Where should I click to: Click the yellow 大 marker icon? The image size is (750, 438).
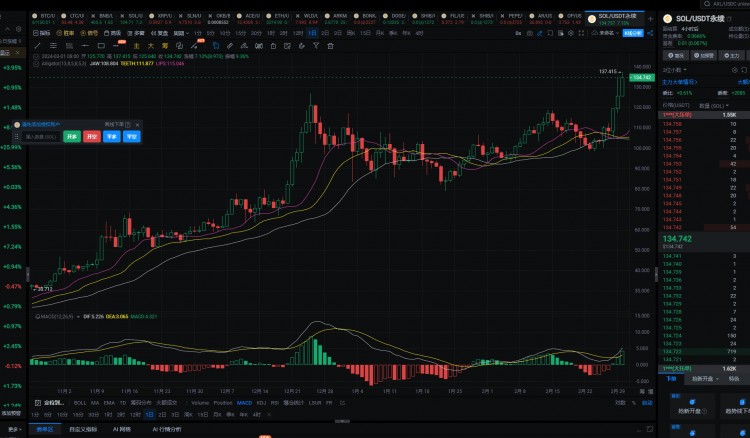coord(151,46)
